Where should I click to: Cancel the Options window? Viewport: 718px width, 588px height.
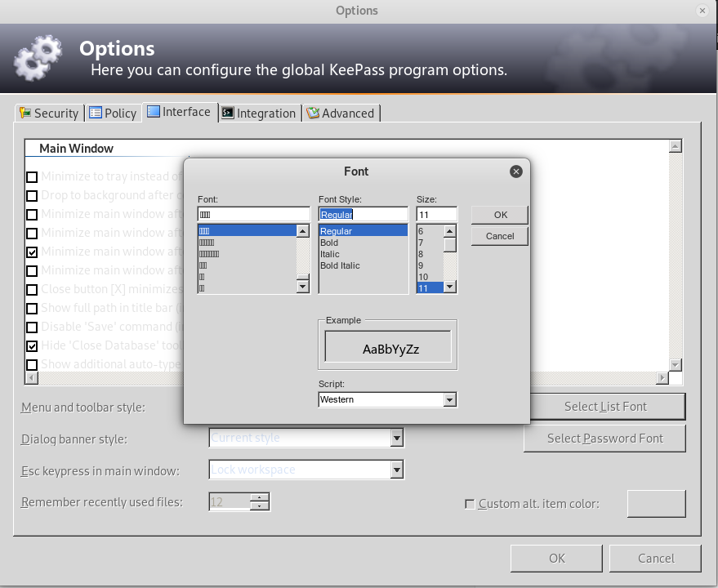[x=655, y=559]
